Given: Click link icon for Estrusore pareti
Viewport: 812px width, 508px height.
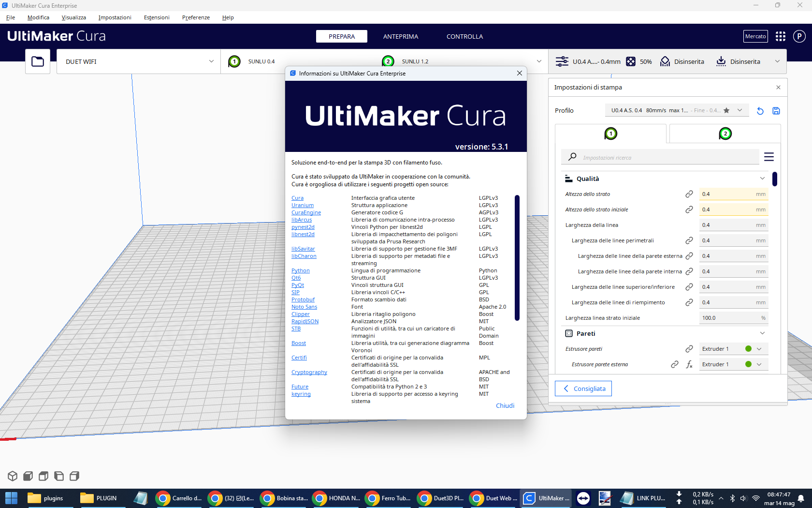Looking at the screenshot, I should click(x=689, y=349).
